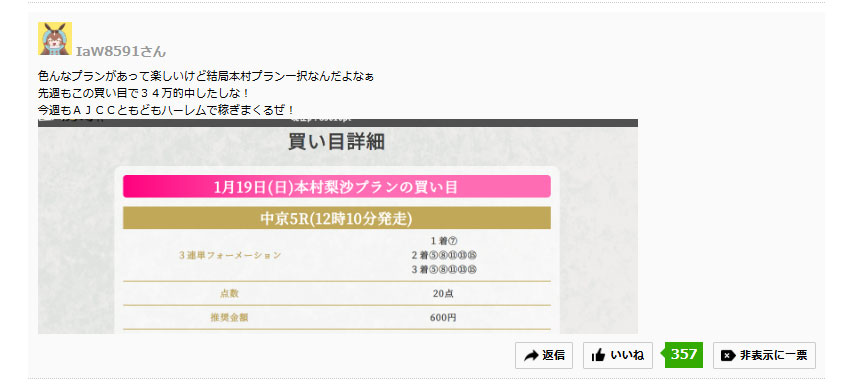Click the 3連単フォーメーション label

click(230, 255)
